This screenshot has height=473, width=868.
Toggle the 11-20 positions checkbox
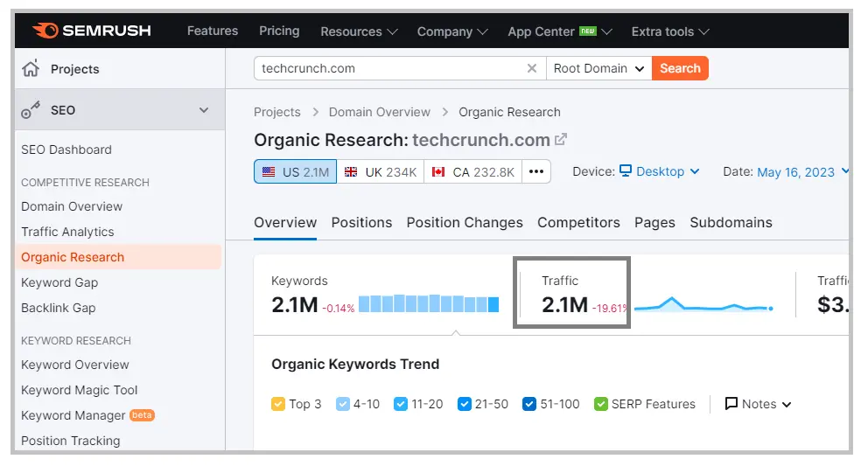tap(400, 404)
